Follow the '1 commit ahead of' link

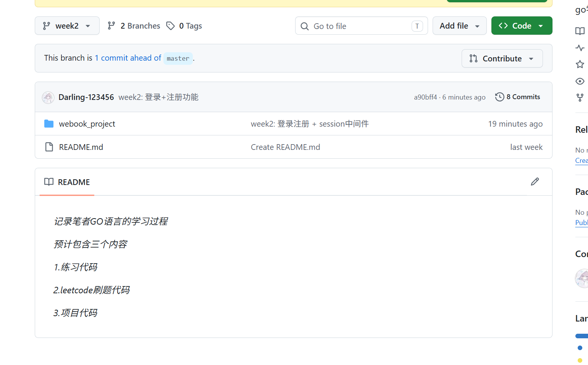tap(128, 58)
